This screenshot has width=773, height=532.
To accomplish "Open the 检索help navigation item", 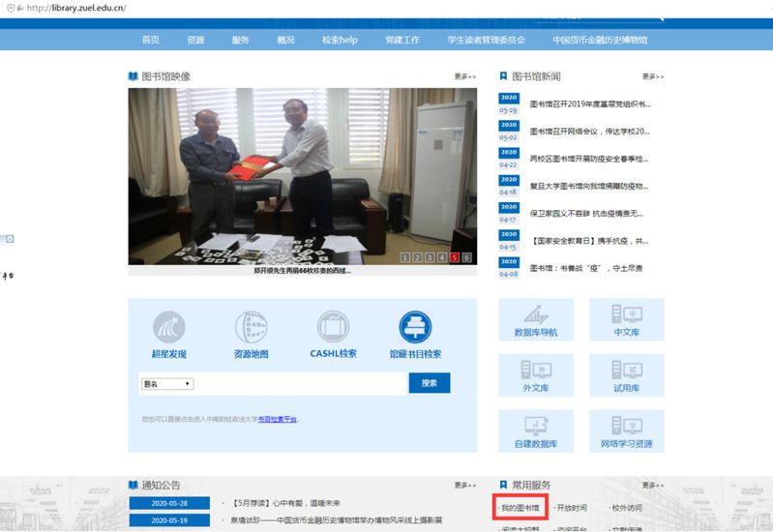I will pyautogui.click(x=340, y=40).
